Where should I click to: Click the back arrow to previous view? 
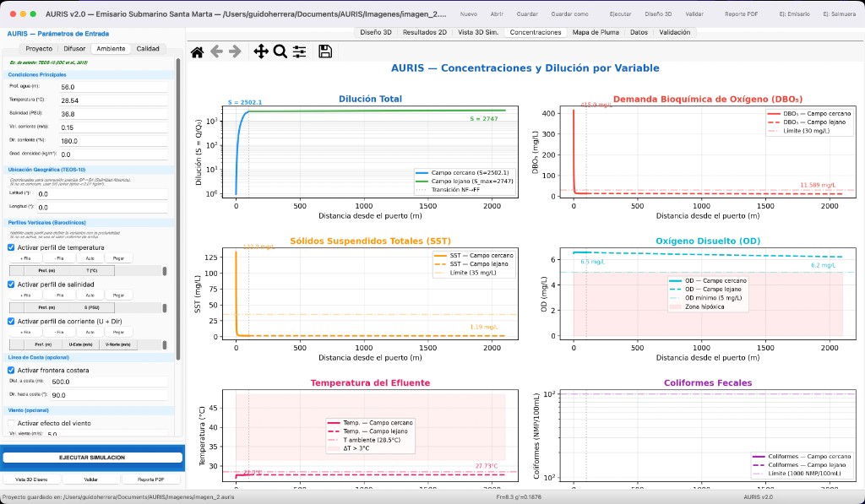tap(216, 51)
